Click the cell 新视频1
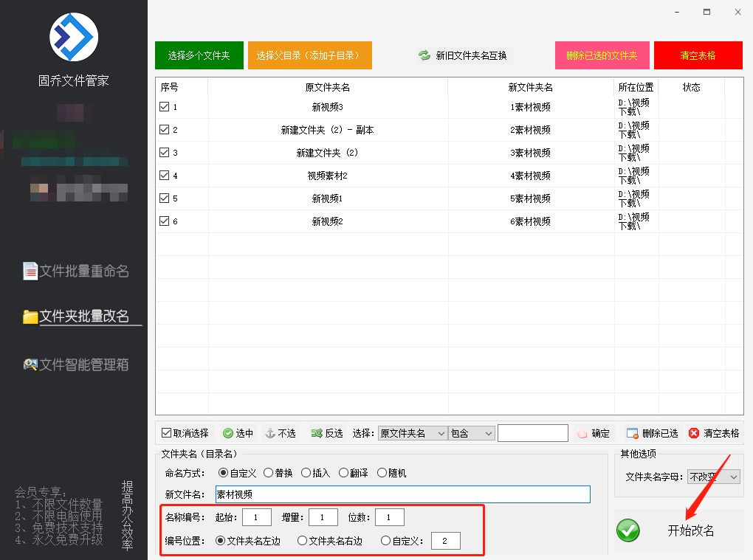Screen dimensions: 753x560 coord(328,198)
